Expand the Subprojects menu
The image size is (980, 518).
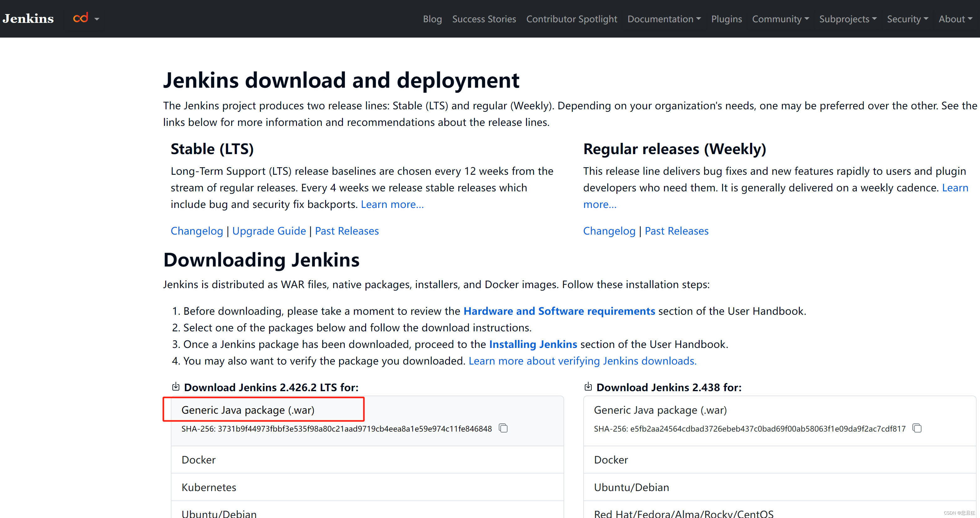[848, 19]
